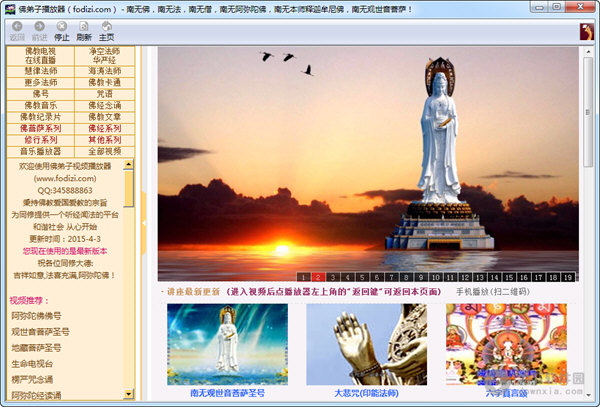Open 佛教电视在线直播 category
Viewport: 600px width, 407px height.
tap(41, 56)
